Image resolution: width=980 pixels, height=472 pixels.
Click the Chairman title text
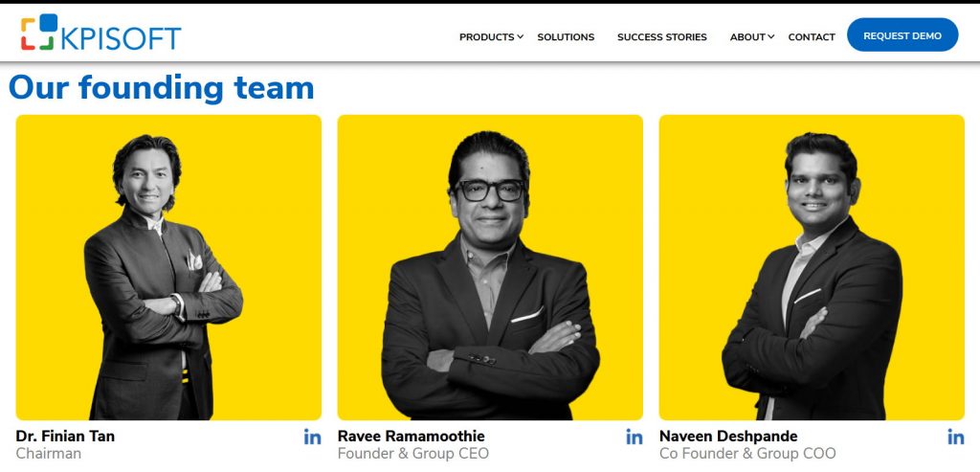pyautogui.click(x=48, y=454)
